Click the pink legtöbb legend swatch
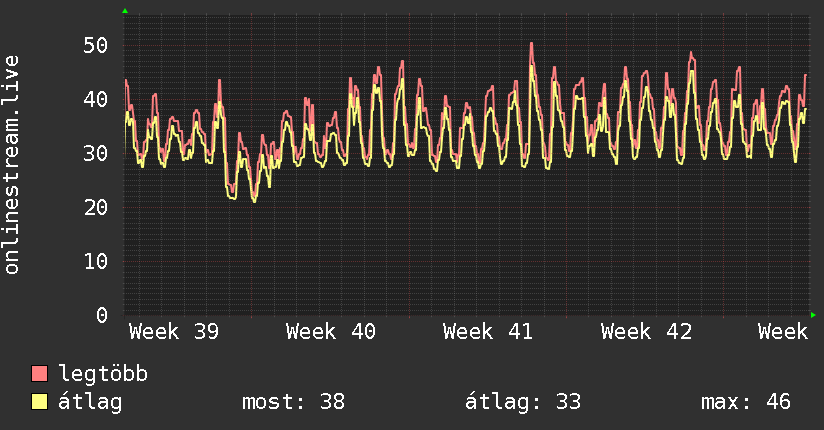 click(x=39, y=373)
